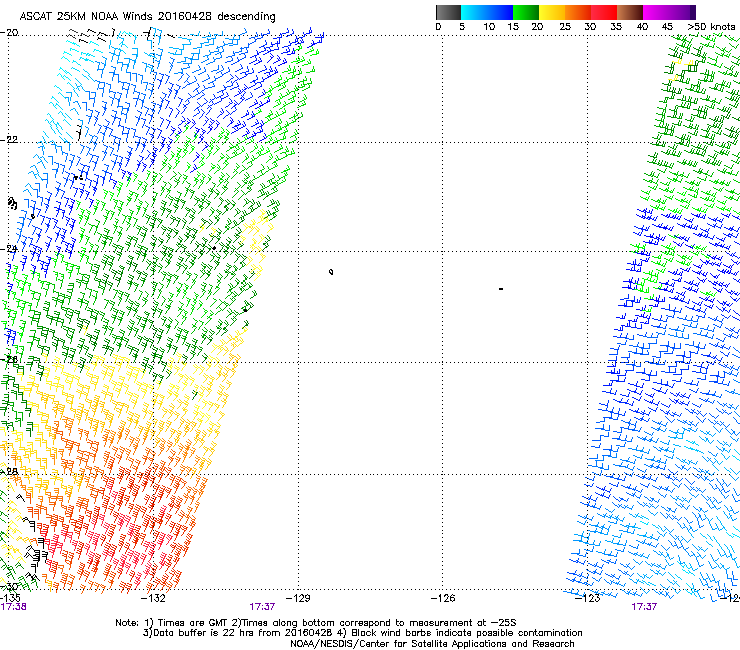Viewport: 740px width, 650px height.
Task: Click the purple 17:38 swath timestamp
Action: [13, 607]
